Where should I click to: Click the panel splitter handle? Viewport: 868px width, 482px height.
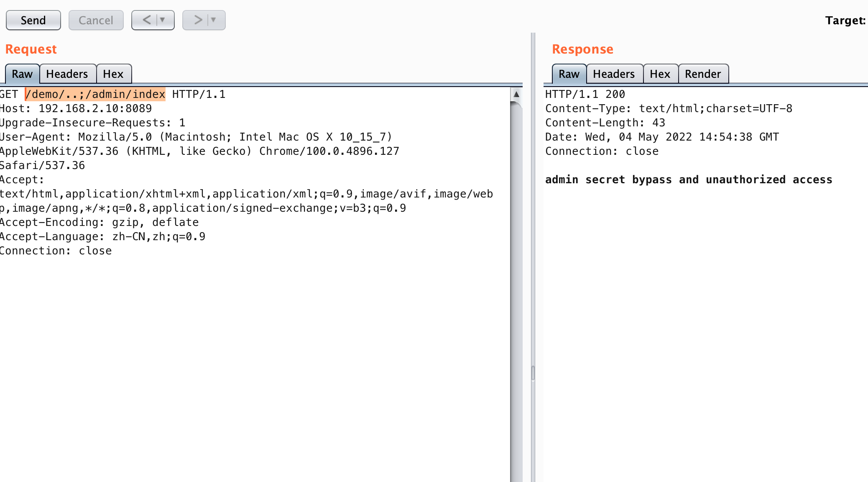pos(533,373)
